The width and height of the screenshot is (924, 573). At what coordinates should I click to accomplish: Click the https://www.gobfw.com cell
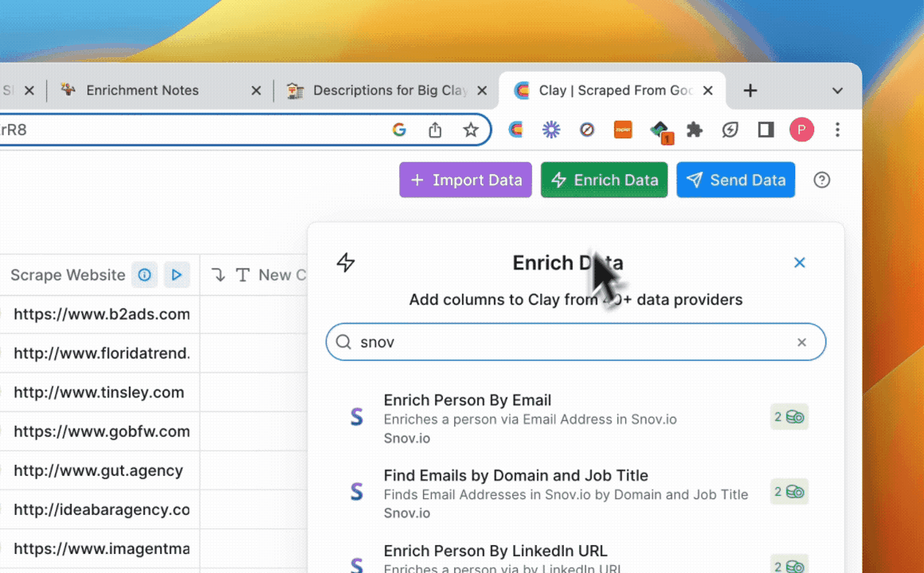coord(99,432)
